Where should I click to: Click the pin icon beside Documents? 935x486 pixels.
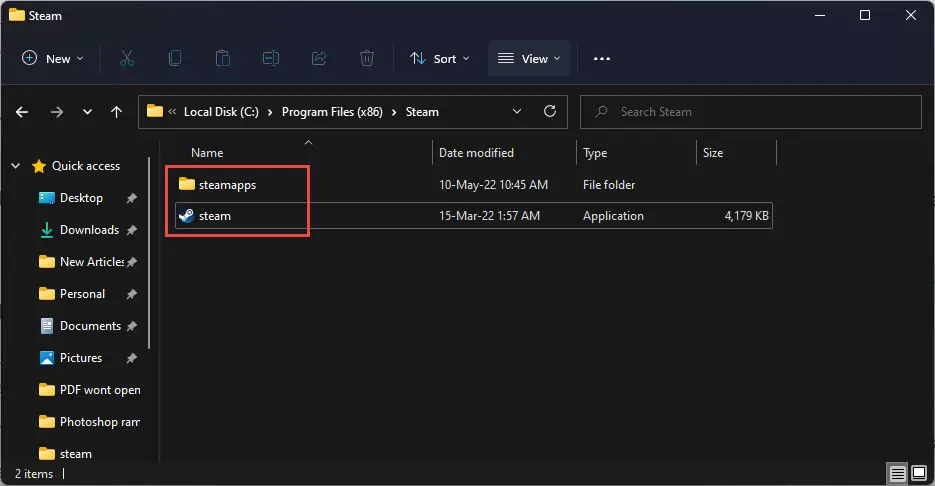(132, 326)
